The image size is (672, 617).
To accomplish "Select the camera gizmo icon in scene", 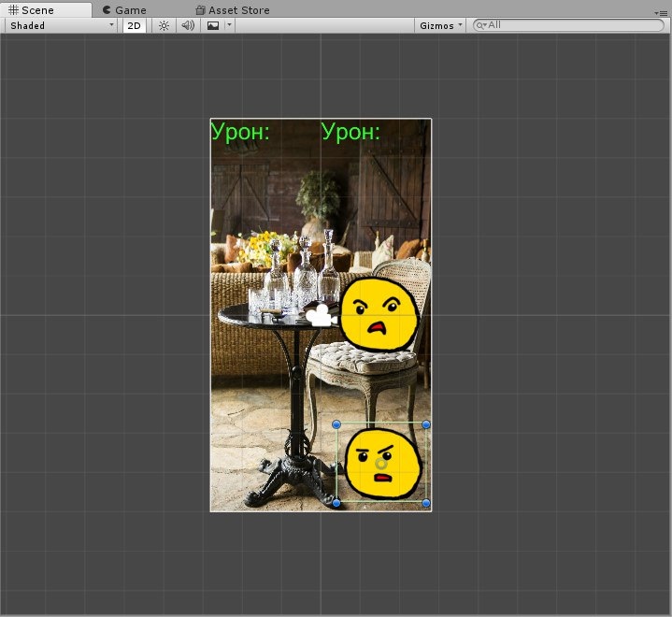I will tap(322, 315).
